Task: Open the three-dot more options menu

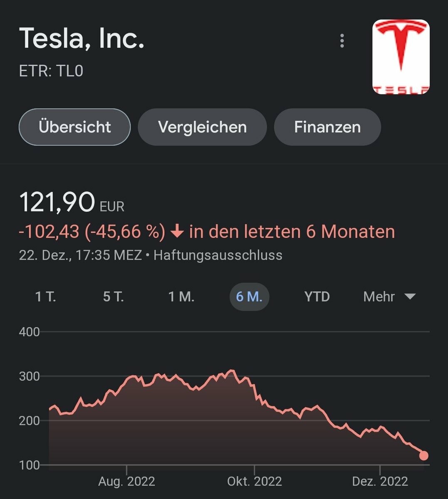Action: (x=342, y=41)
